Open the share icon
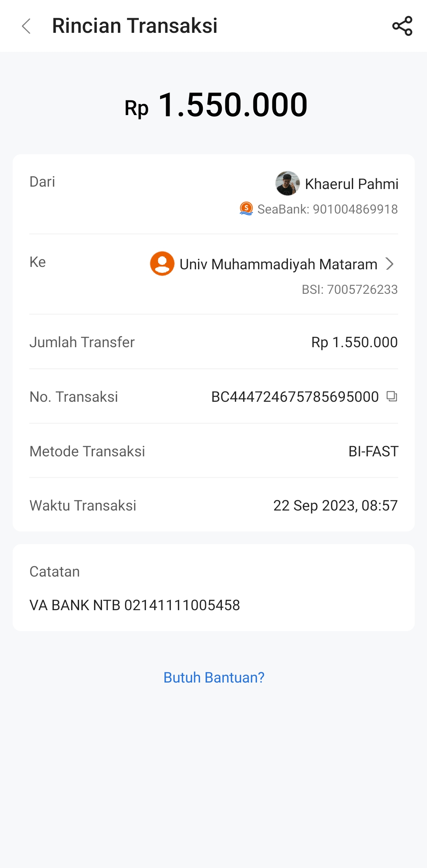 tap(402, 26)
